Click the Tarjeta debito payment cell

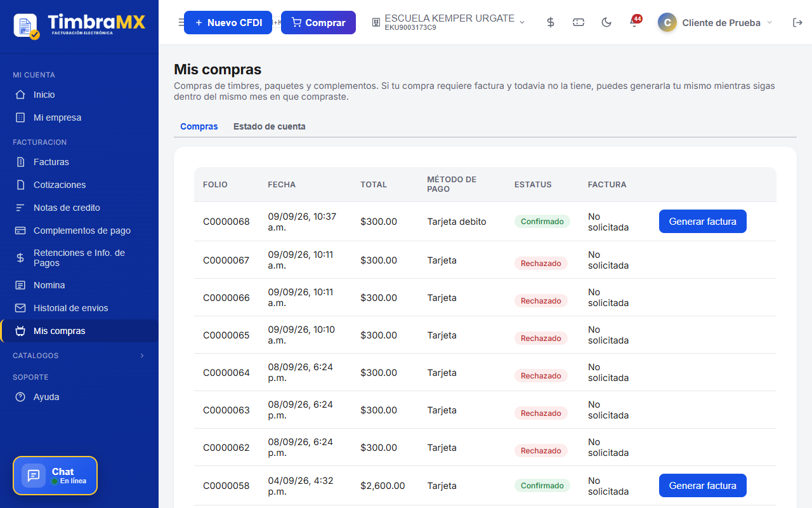(x=457, y=222)
